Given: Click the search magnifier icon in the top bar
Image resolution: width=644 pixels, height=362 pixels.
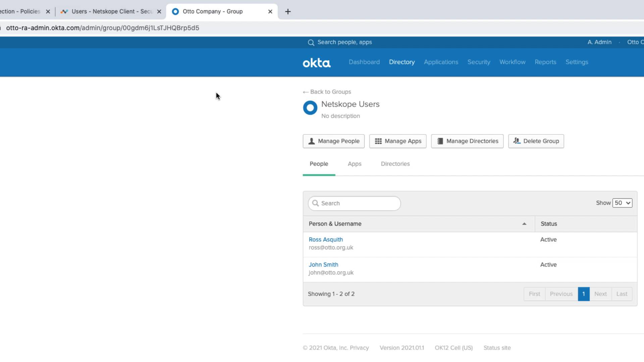Looking at the screenshot, I should (x=311, y=43).
